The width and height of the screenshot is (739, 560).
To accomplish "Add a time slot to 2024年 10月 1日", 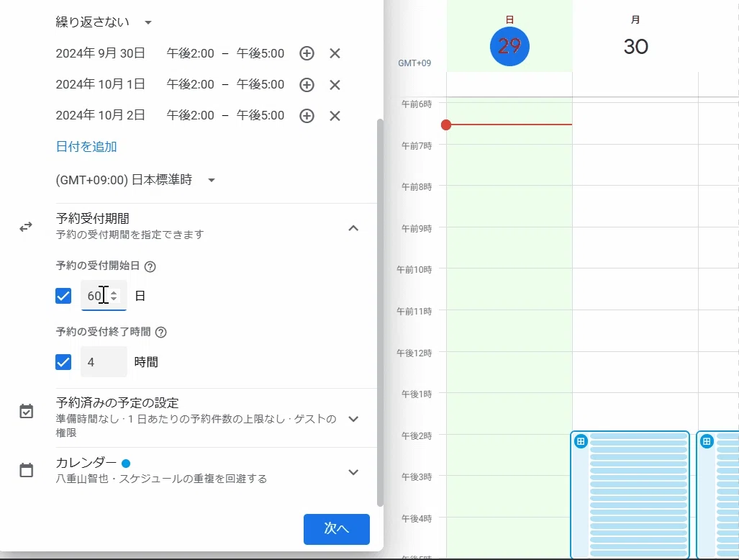I will pos(307,85).
